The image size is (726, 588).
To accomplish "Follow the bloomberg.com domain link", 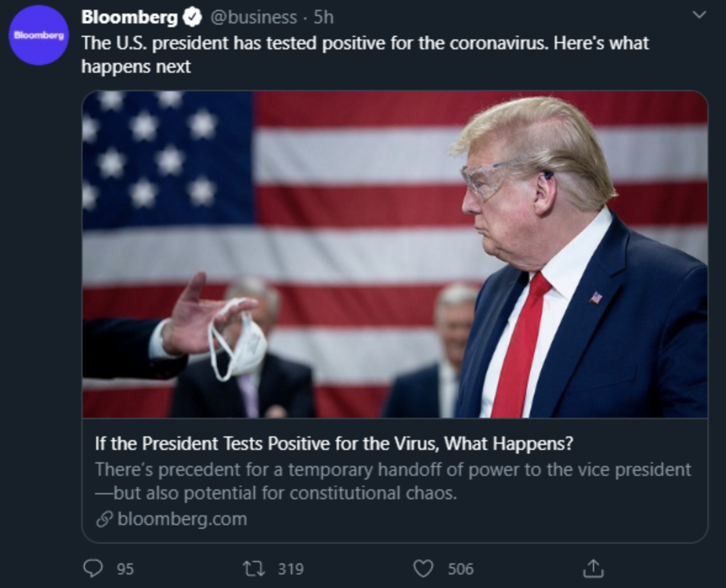I will tap(182, 519).
